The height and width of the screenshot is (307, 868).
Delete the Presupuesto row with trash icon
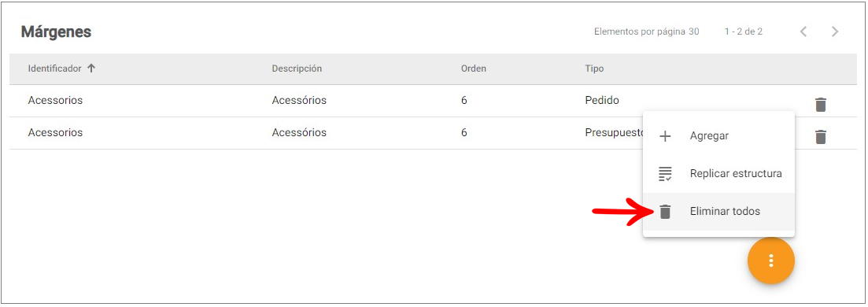click(x=821, y=136)
